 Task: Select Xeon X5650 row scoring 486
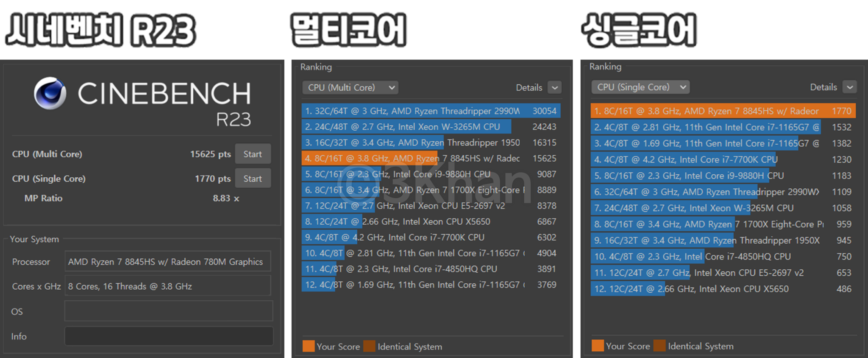pos(723,289)
